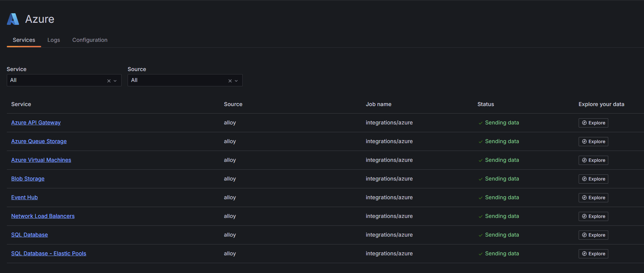The width and height of the screenshot is (644, 273).
Task: Clear the Service filter with X icon
Action: click(109, 81)
